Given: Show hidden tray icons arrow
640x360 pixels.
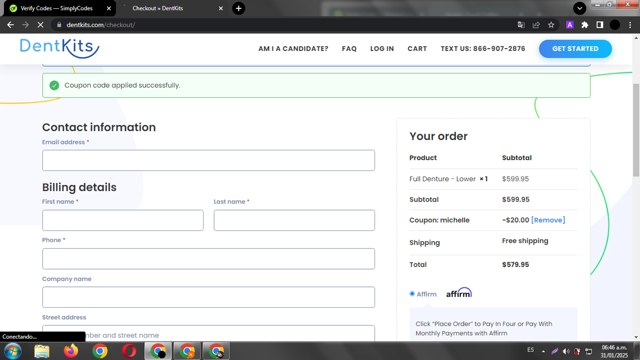Looking at the screenshot, I should click(x=543, y=351).
